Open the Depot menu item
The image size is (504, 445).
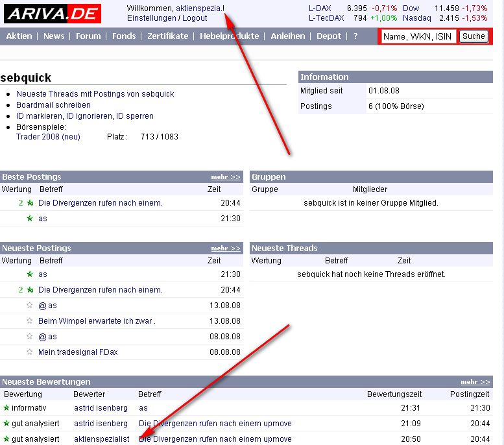(329, 36)
